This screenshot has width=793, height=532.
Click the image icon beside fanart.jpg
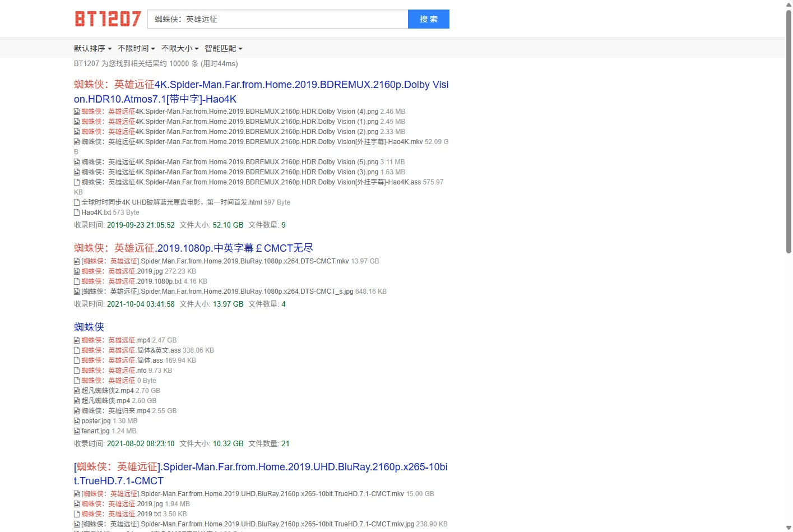coord(77,431)
